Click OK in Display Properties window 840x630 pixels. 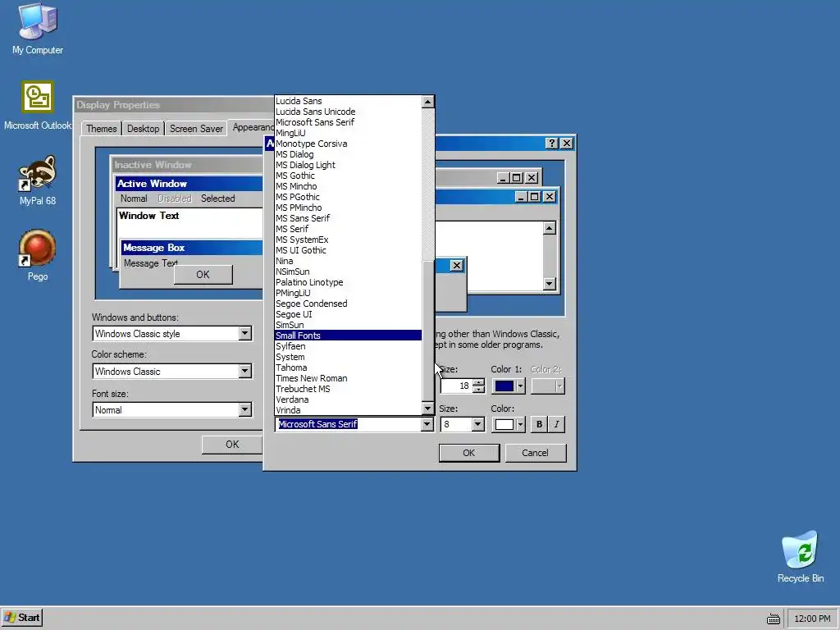click(232, 445)
